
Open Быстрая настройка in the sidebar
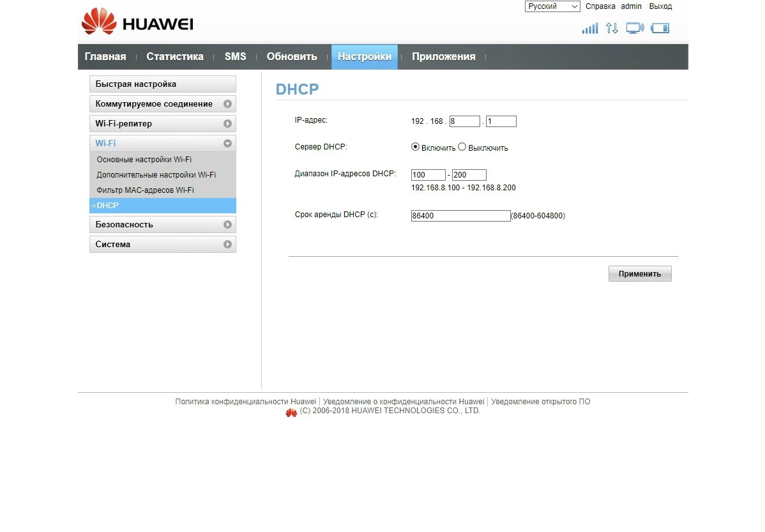162,84
